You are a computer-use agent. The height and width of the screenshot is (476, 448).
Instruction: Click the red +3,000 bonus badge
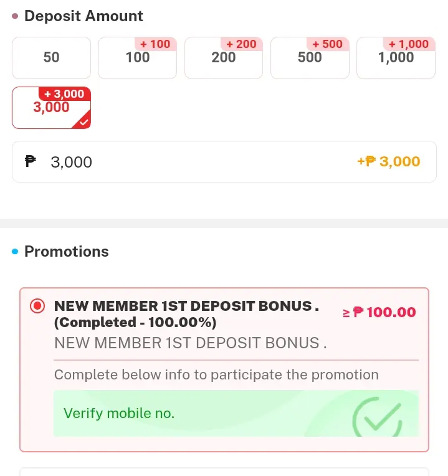[64, 94]
